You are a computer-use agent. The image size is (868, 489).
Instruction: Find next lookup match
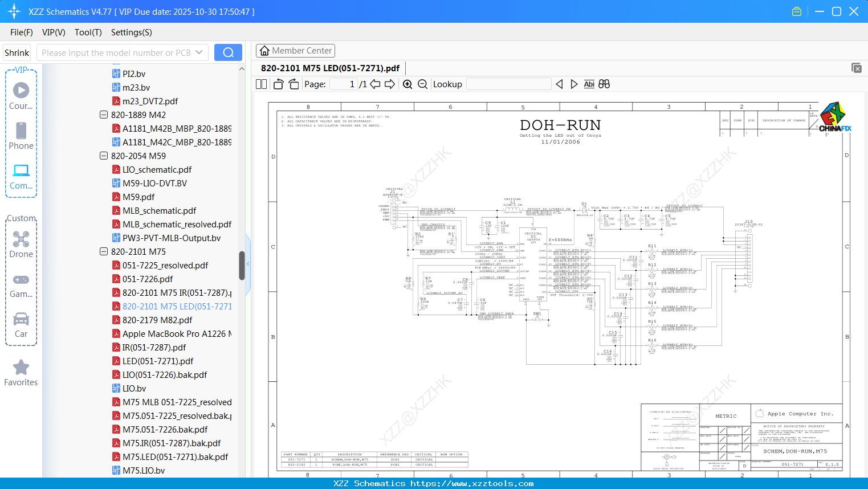[574, 84]
